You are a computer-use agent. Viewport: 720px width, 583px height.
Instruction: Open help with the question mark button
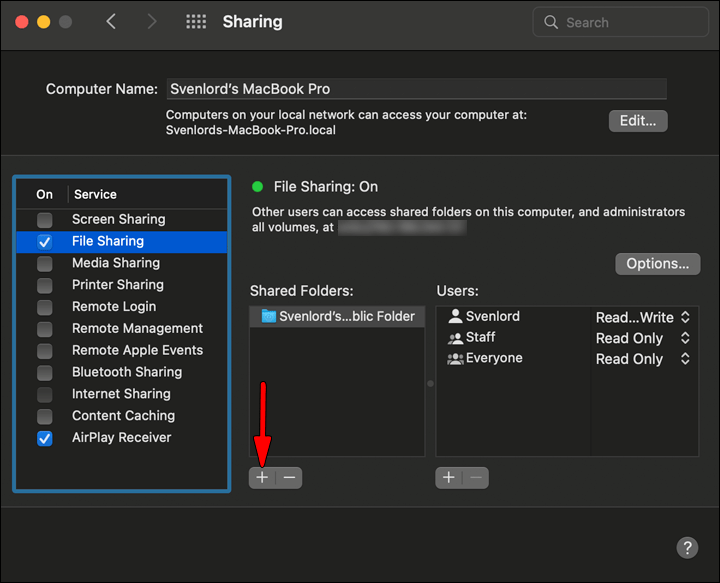[x=687, y=547]
